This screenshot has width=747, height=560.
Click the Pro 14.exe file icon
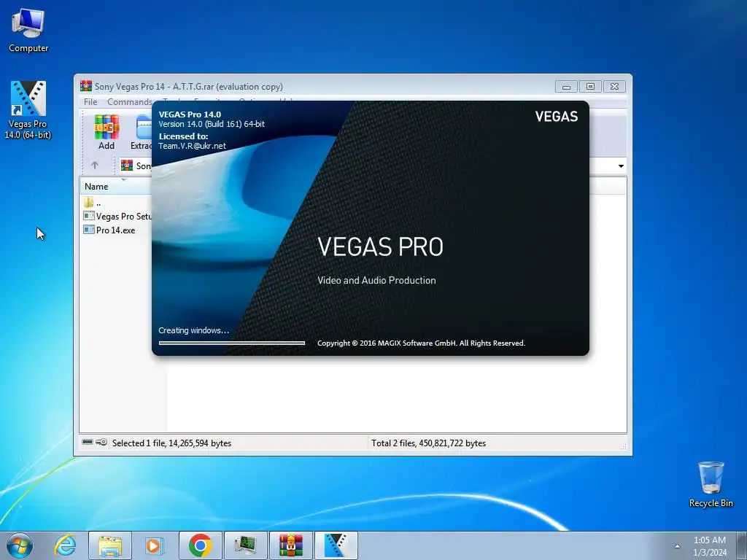(x=88, y=230)
